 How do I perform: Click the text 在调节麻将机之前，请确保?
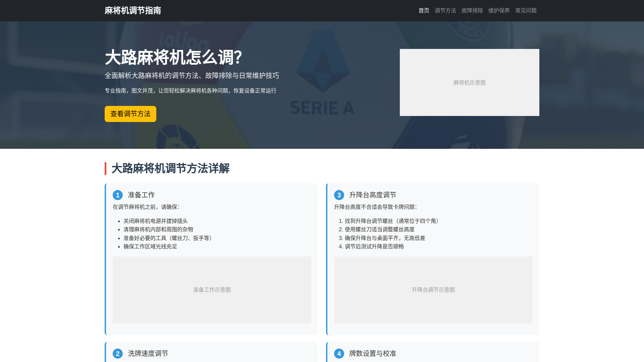[x=146, y=207]
